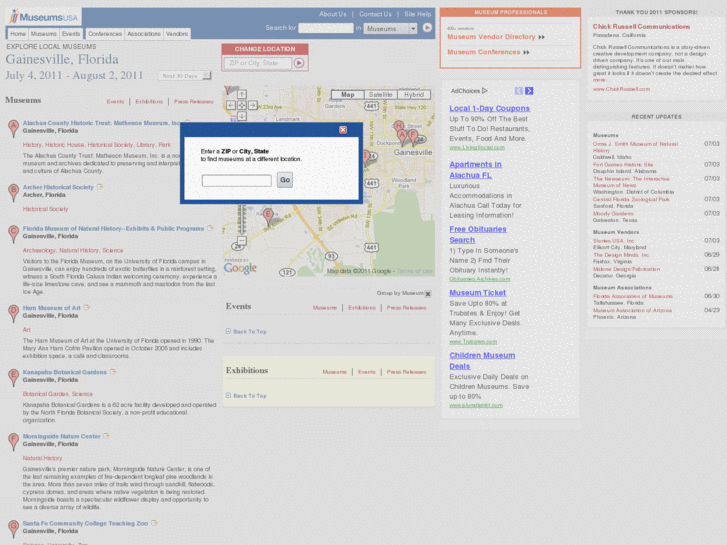This screenshot has width=727, height=545.
Task: Open Local 1-Day Coupons ad
Action: coord(489,108)
